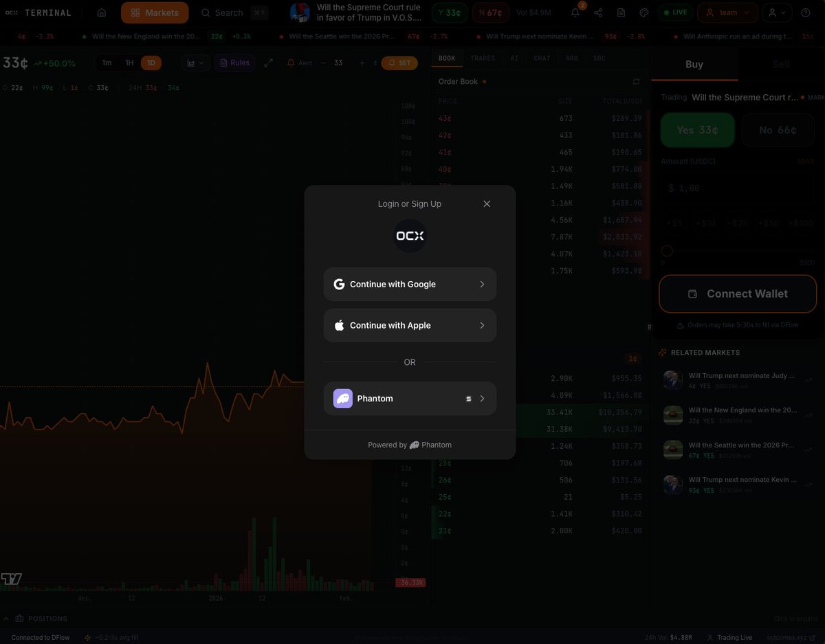Select the 1m timeframe

coord(107,63)
